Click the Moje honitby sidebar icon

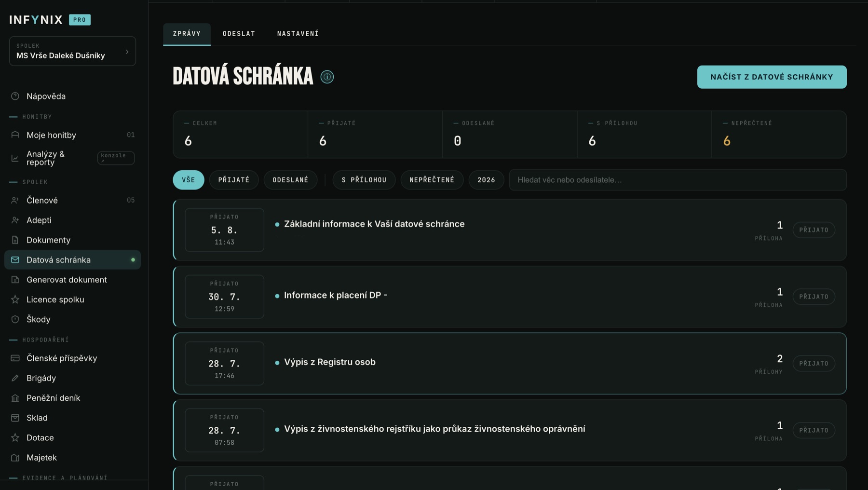[x=15, y=135]
